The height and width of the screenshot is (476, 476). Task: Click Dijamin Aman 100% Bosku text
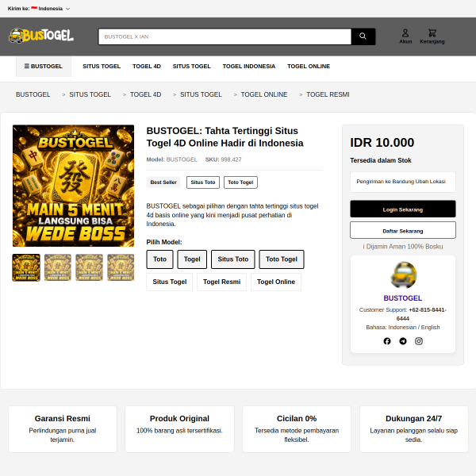coord(403,247)
